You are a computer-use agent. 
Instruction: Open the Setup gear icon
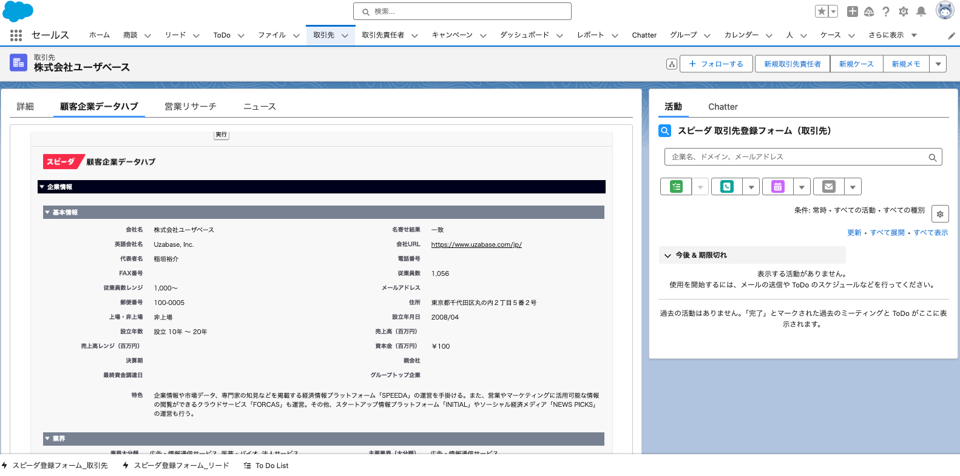click(903, 12)
